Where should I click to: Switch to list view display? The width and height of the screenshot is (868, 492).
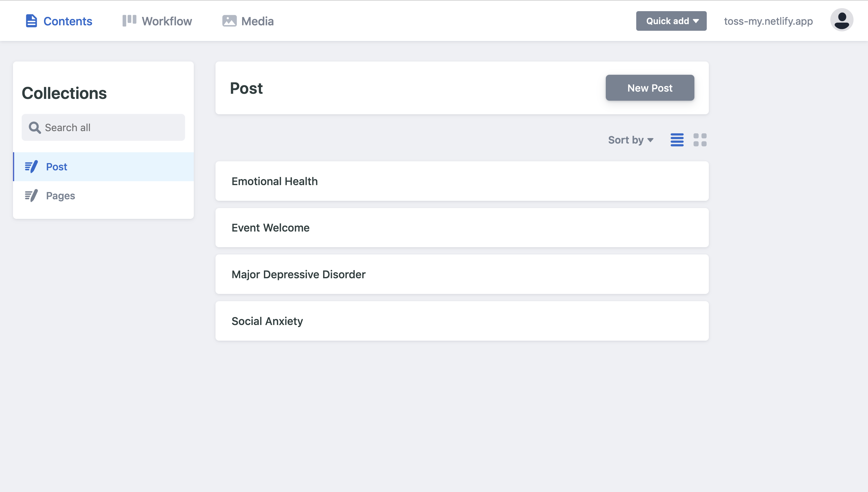pyautogui.click(x=677, y=140)
